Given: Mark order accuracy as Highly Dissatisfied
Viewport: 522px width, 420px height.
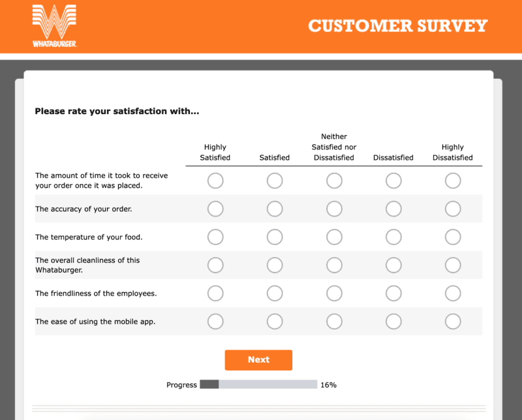Looking at the screenshot, I should coord(453,209).
